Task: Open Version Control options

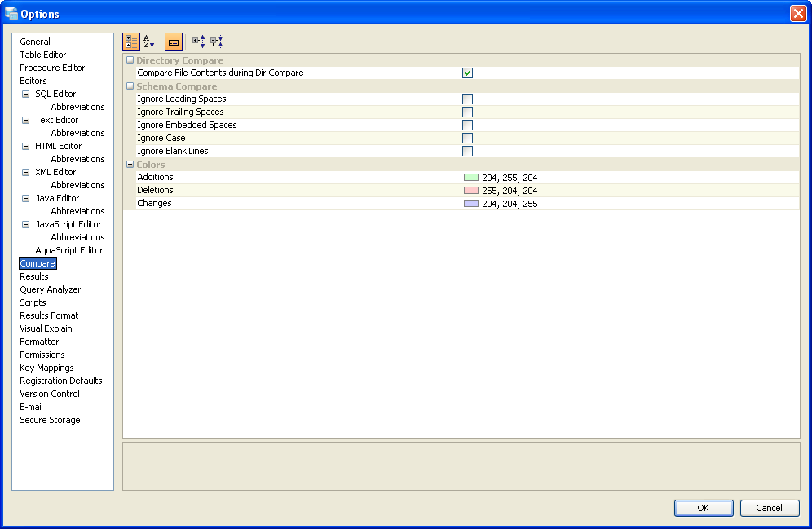Action: pyautogui.click(x=49, y=394)
